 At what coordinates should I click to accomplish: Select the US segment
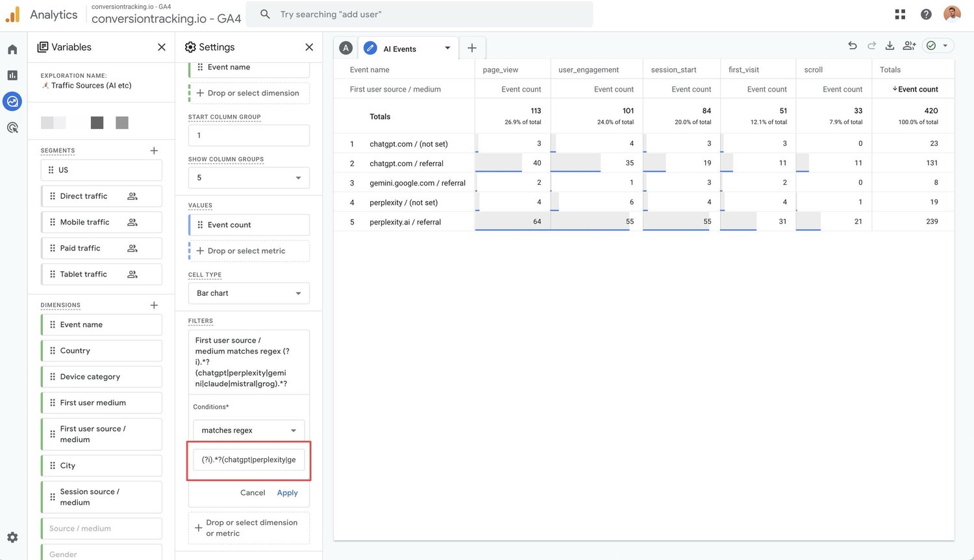point(101,170)
